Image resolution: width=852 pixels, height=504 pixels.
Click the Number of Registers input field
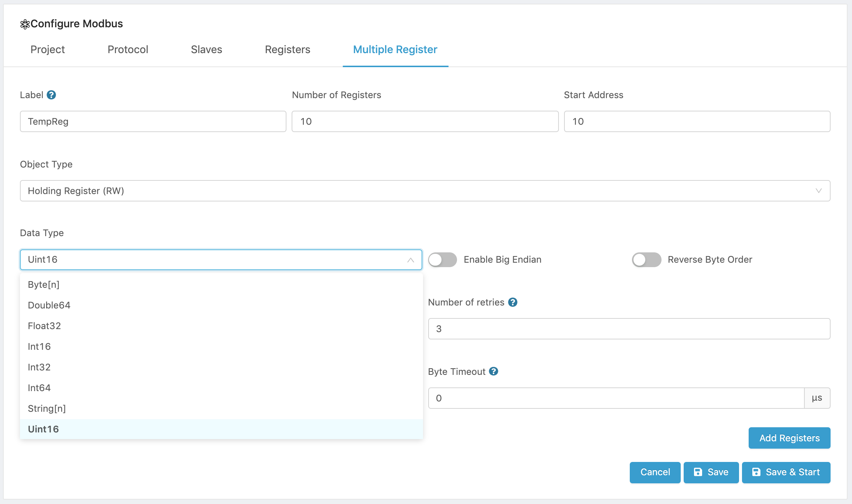click(425, 121)
